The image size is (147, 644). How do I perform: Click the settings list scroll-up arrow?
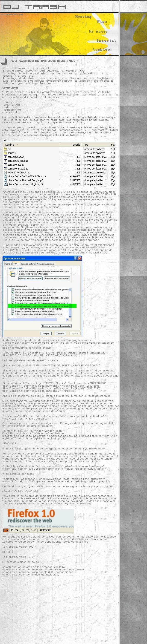click(70, 290)
